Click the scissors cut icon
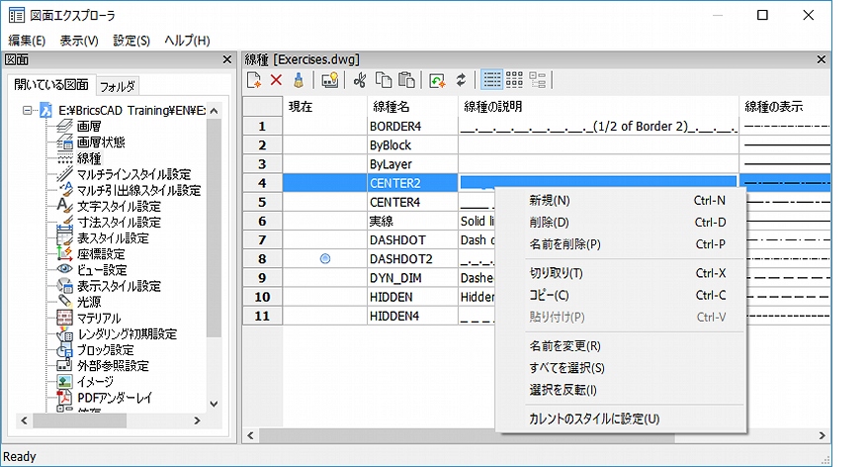 pos(360,80)
